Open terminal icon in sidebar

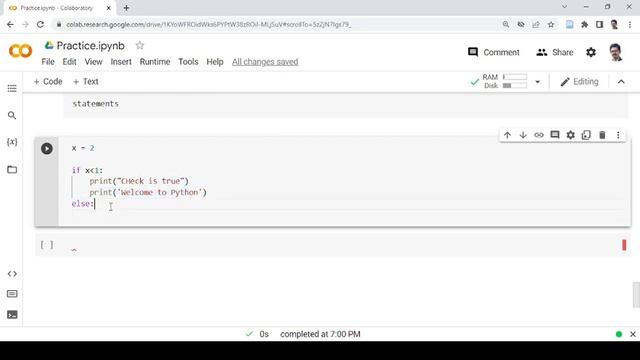12,315
